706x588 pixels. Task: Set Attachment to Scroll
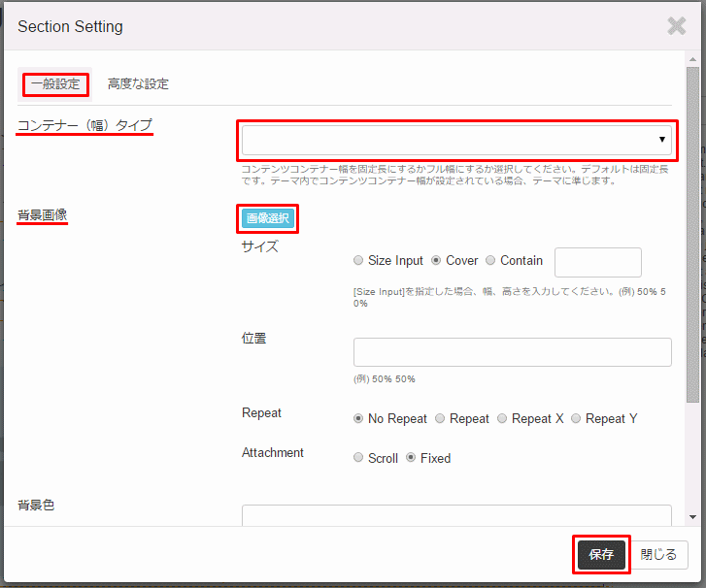pos(358,458)
